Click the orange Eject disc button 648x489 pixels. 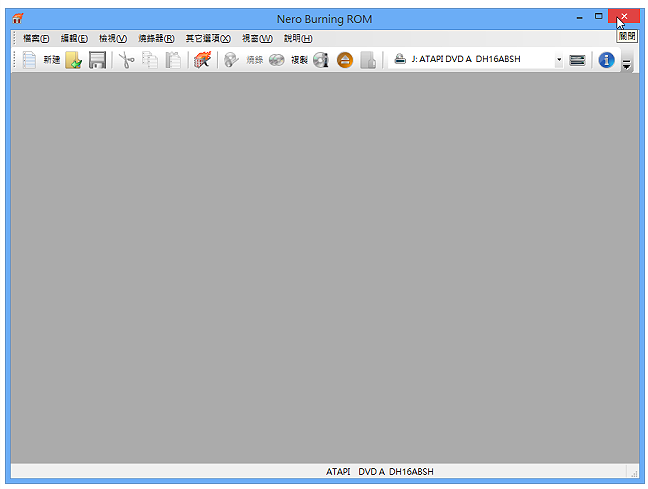(x=345, y=60)
